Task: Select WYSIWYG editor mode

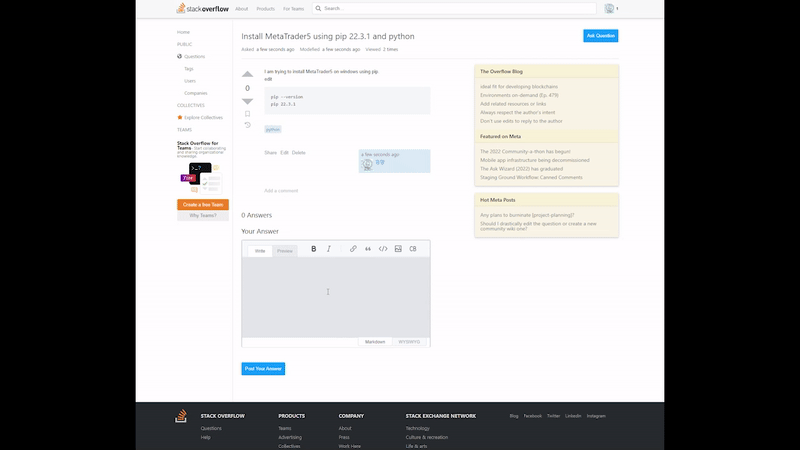Action: click(x=409, y=342)
